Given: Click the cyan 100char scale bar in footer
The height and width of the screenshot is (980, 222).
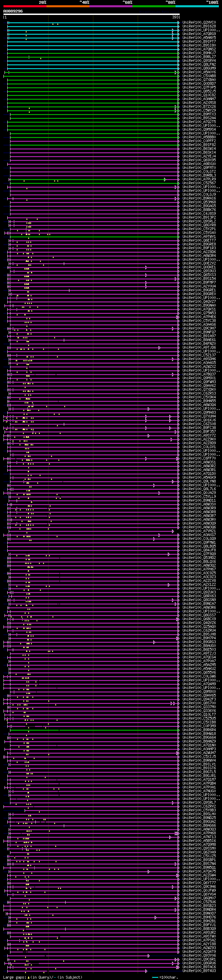Looking at the screenshot, I should coord(155,977).
